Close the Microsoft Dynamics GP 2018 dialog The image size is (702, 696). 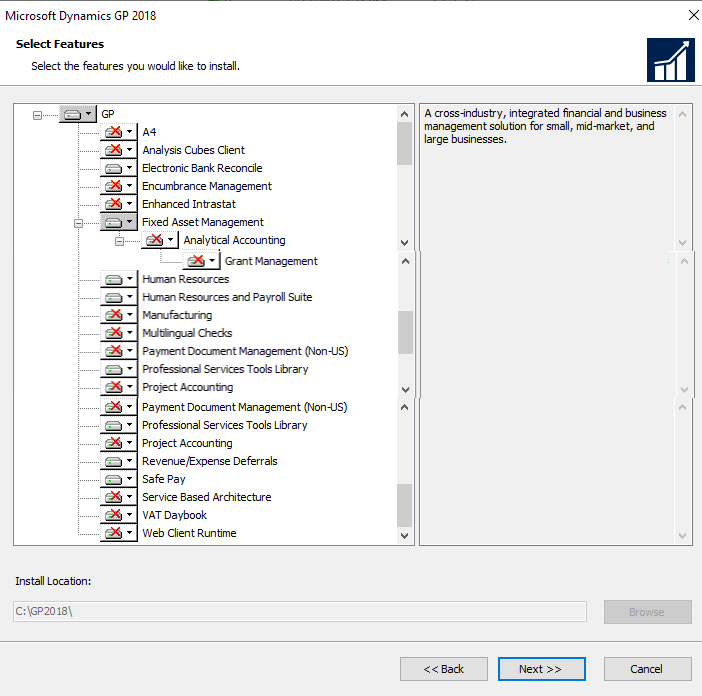pyautogui.click(x=693, y=15)
